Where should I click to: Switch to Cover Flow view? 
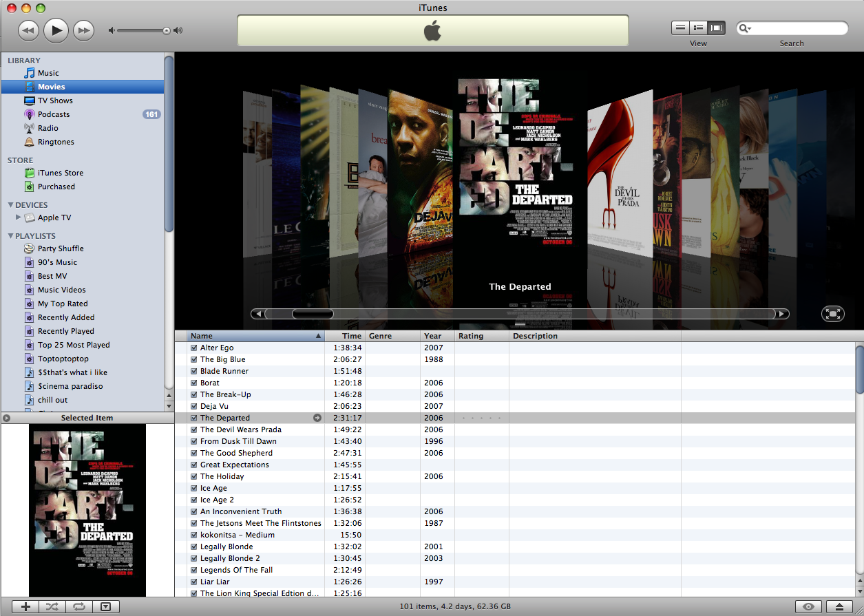717,28
